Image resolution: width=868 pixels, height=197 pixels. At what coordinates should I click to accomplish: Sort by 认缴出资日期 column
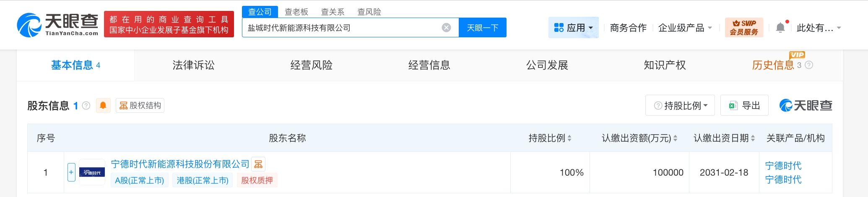pyautogui.click(x=753, y=138)
